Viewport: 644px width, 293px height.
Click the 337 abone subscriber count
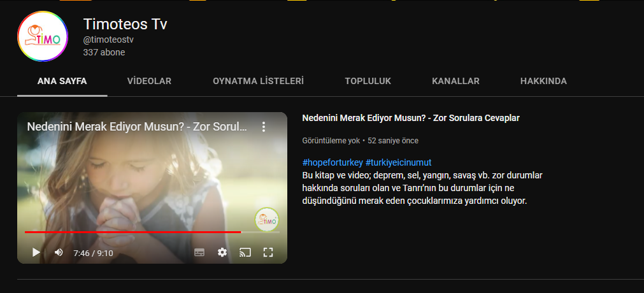tap(104, 53)
